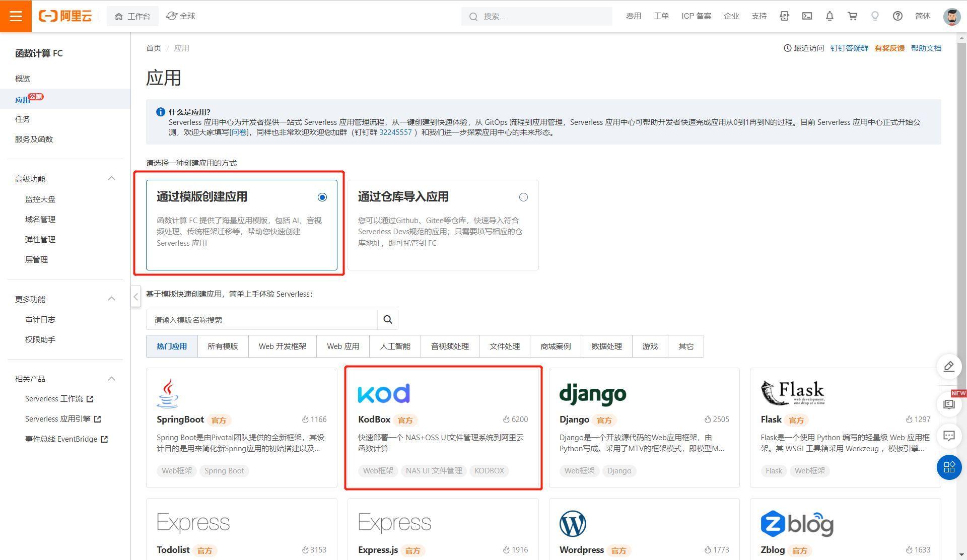Click the search magnifier icon in top bar

pos(473,17)
